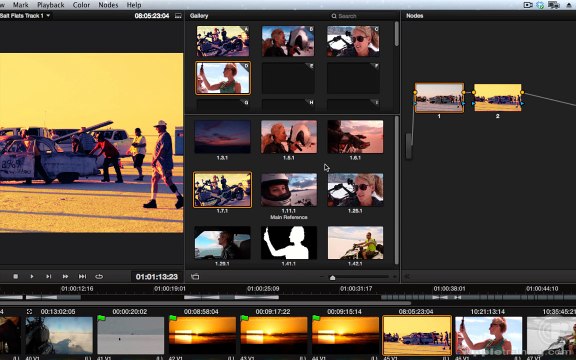Image resolution: width=576 pixels, height=360 pixels.
Task: Start playback with the play button
Action: tap(32, 276)
